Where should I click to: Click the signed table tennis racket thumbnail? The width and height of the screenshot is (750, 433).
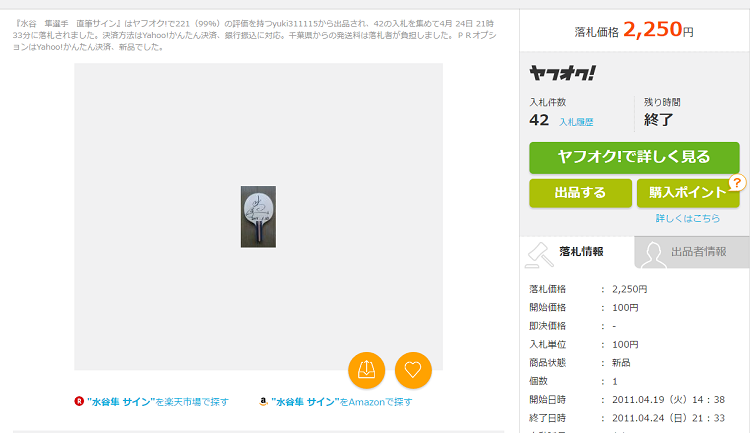point(258,217)
